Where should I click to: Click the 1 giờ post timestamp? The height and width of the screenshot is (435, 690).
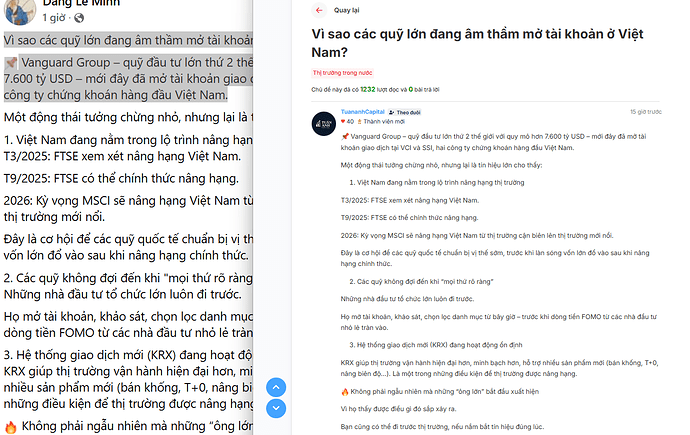[54, 18]
